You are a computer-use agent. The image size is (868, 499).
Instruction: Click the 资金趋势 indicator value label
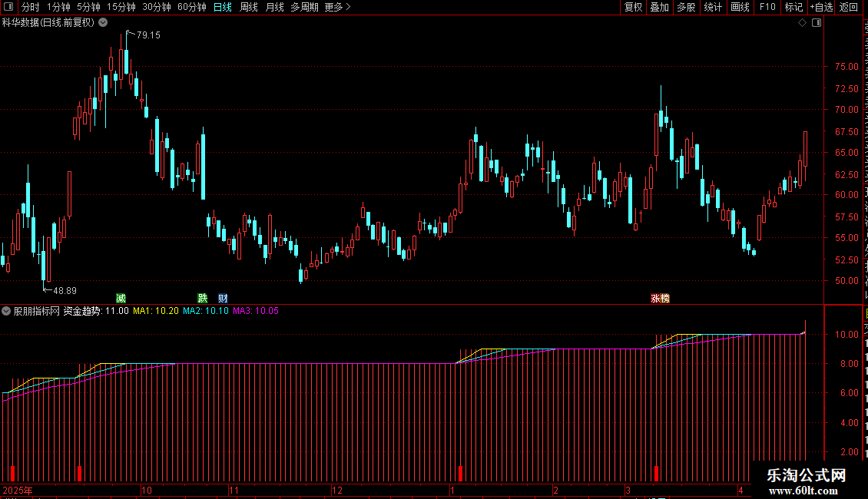[x=96, y=311]
